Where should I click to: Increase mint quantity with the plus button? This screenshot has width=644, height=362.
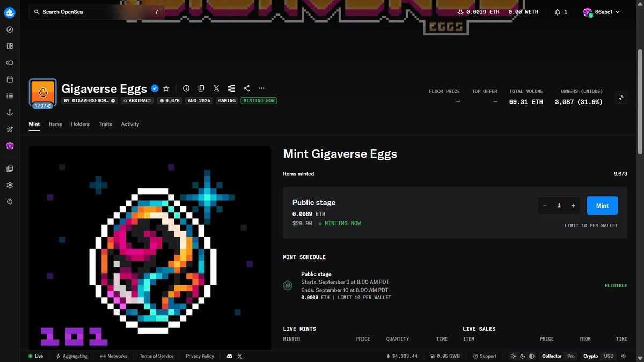click(x=573, y=205)
